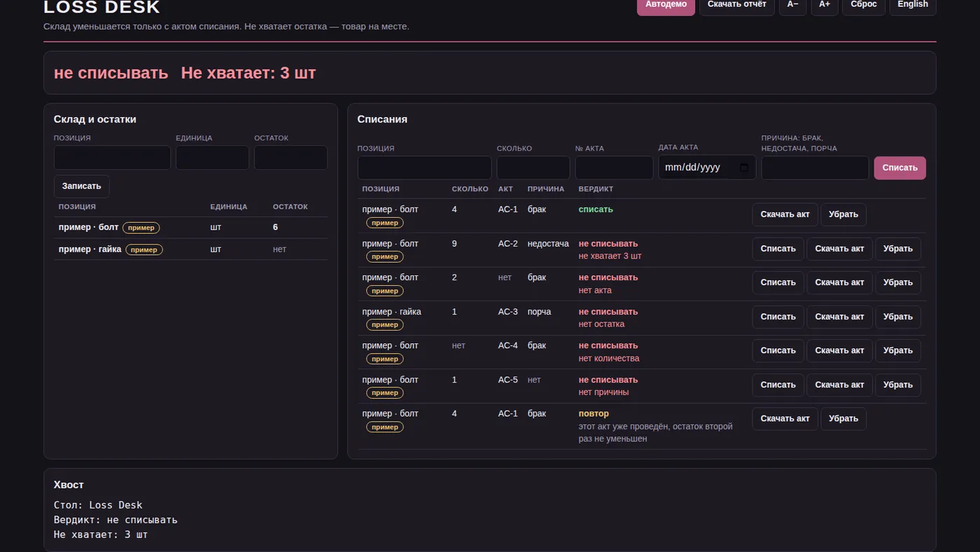Screen dimensions: 980x552
Task: Click the write-off reason input field
Action: [x=815, y=168]
